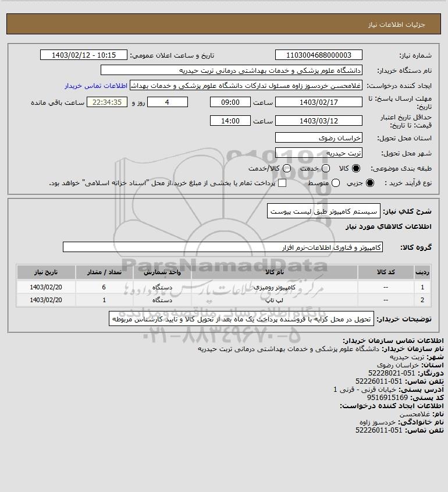Select the جزیی purchase type radio
448x492 pixels.
tap(370, 183)
